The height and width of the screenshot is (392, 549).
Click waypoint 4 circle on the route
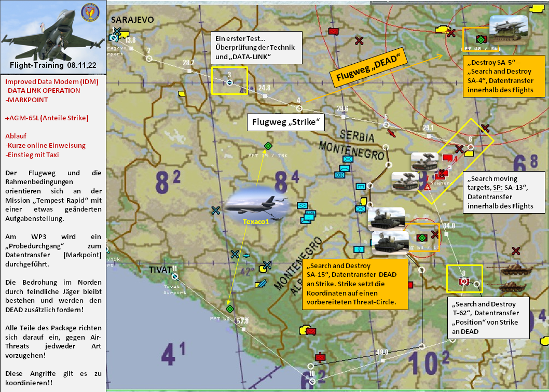[299, 108]
